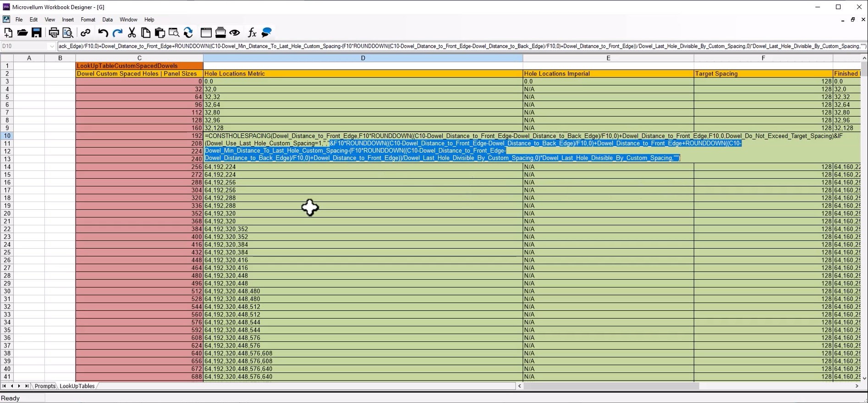Click the refresh recalculate icon

coord(188,33)
